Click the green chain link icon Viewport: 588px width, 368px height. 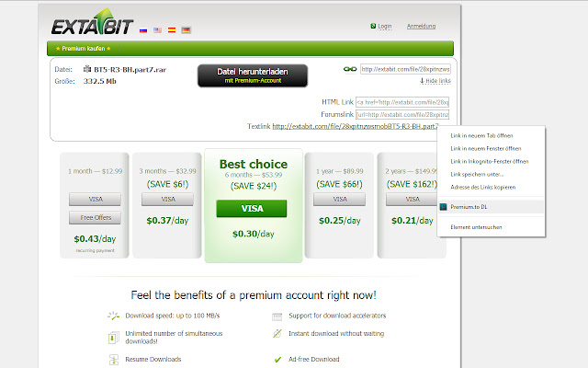(x=350, y=69)
